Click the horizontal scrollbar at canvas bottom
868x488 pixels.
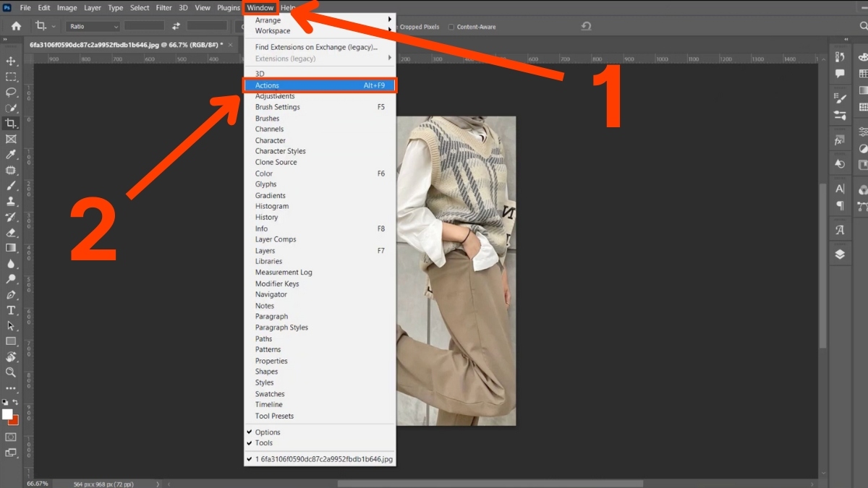(x=490, y=484)
